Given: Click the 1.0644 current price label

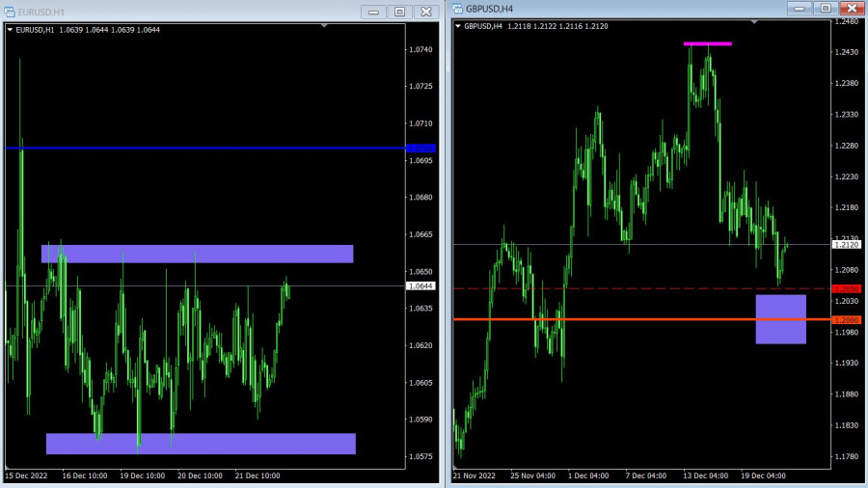Looking at the screenshot, I should pos(420,285).
